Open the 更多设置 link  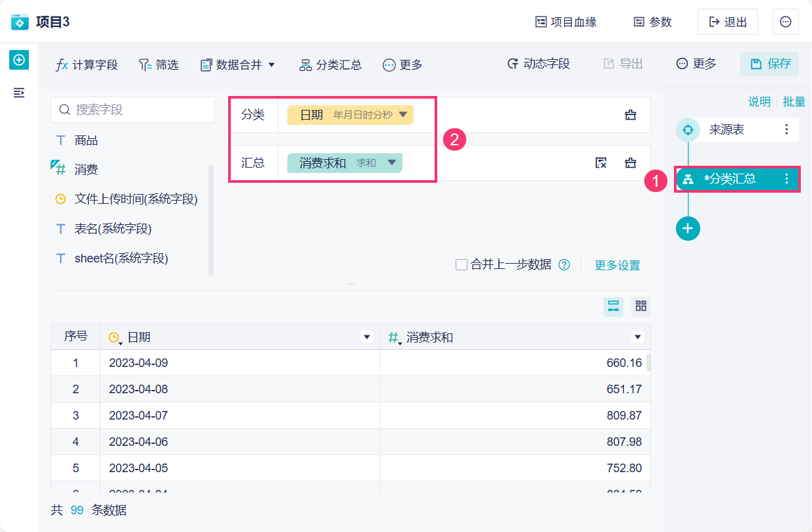617,265
